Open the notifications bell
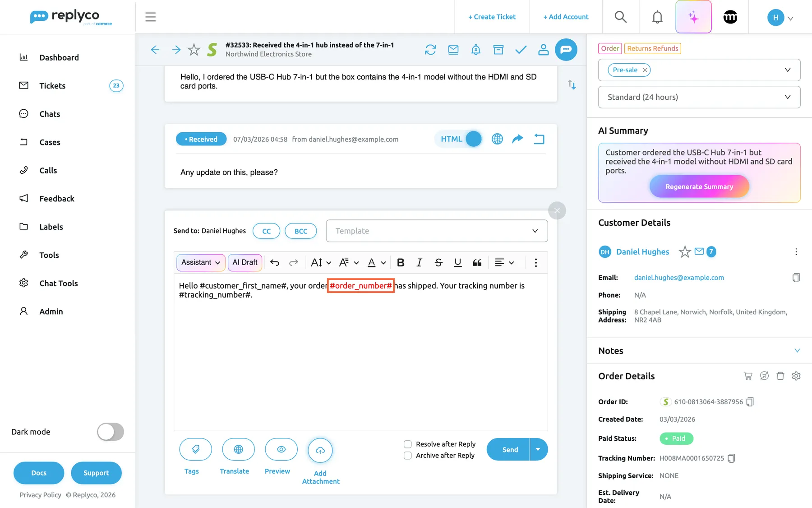 [x=657, y=17]
